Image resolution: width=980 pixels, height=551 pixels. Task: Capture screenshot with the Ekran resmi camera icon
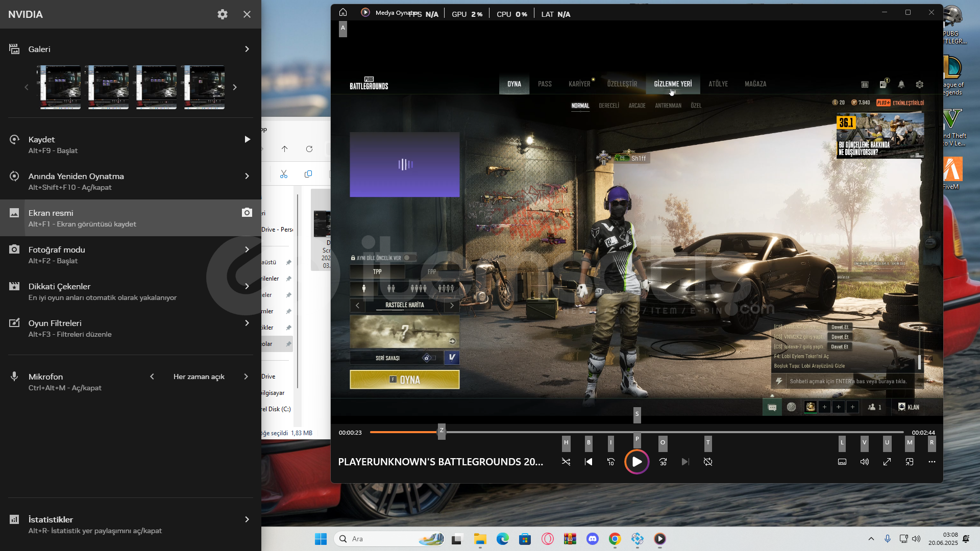click(x=247, y=212)
